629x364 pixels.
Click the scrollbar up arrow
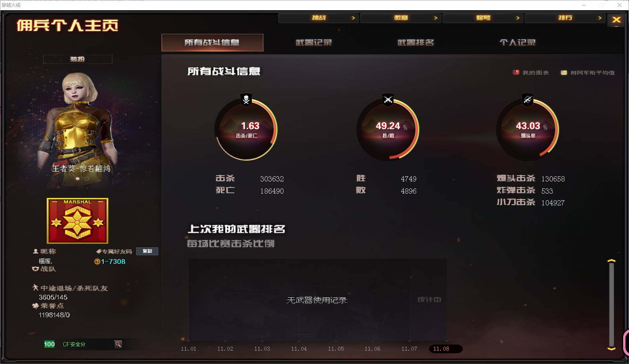click(x=611, y=261)
